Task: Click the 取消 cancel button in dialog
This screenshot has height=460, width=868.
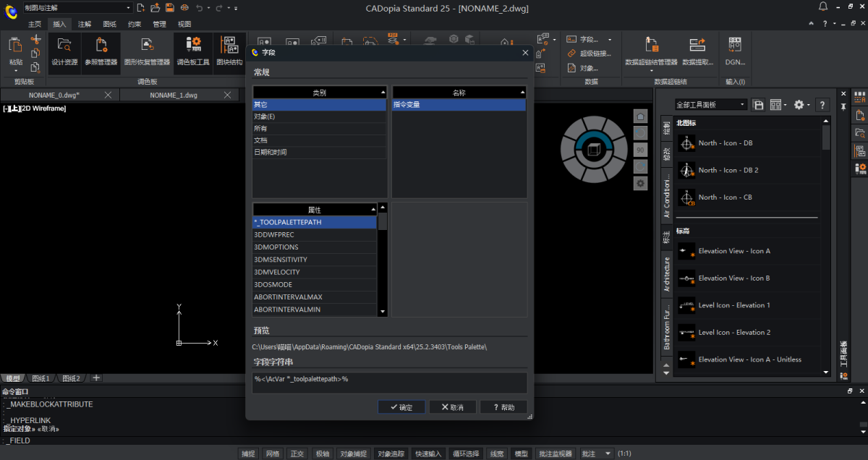Action: [x=452, y=407]
